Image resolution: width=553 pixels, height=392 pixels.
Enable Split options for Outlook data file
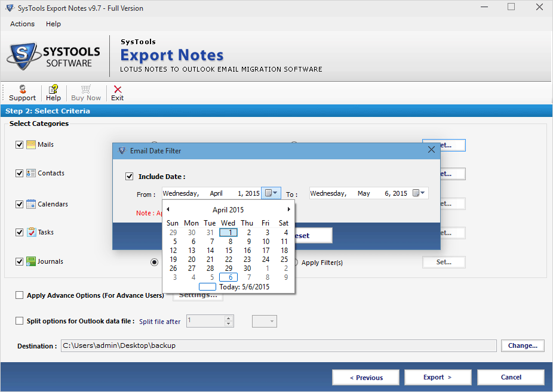19,321
